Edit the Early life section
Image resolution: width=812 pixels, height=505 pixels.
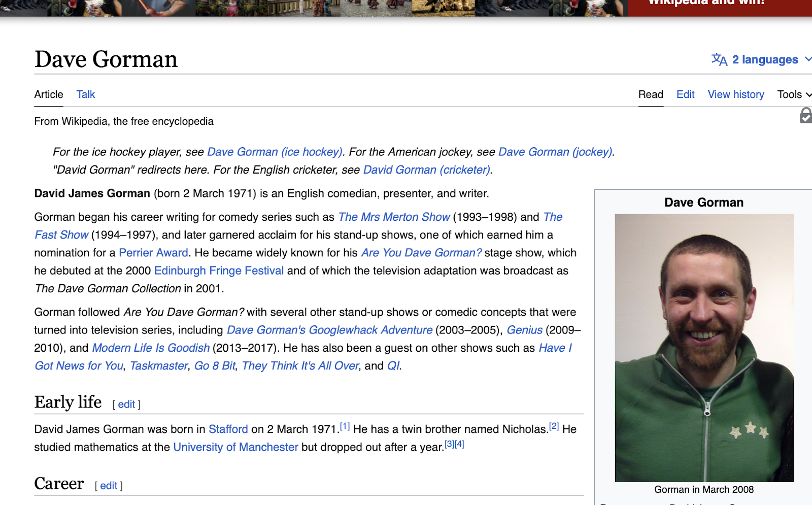pos(126,404)
